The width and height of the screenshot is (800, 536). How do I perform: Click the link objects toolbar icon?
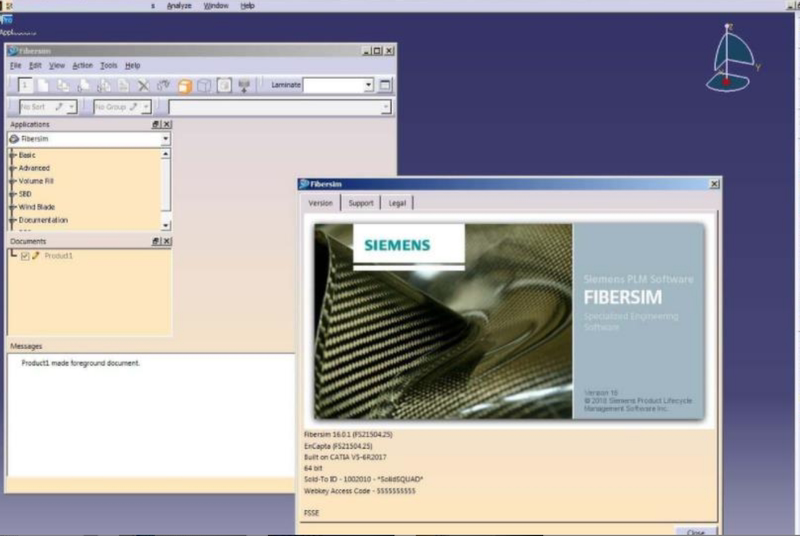click(163, 85)
